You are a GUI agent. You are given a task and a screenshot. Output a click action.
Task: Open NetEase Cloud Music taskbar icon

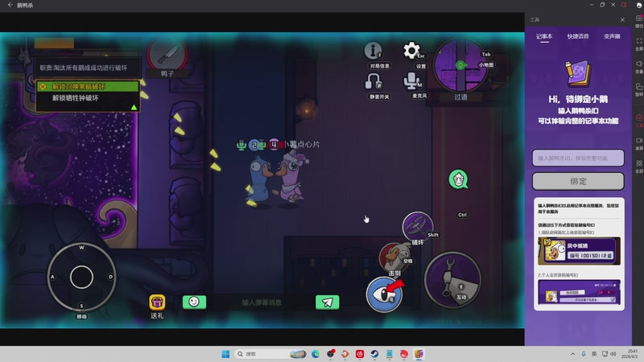coord(360,354)
